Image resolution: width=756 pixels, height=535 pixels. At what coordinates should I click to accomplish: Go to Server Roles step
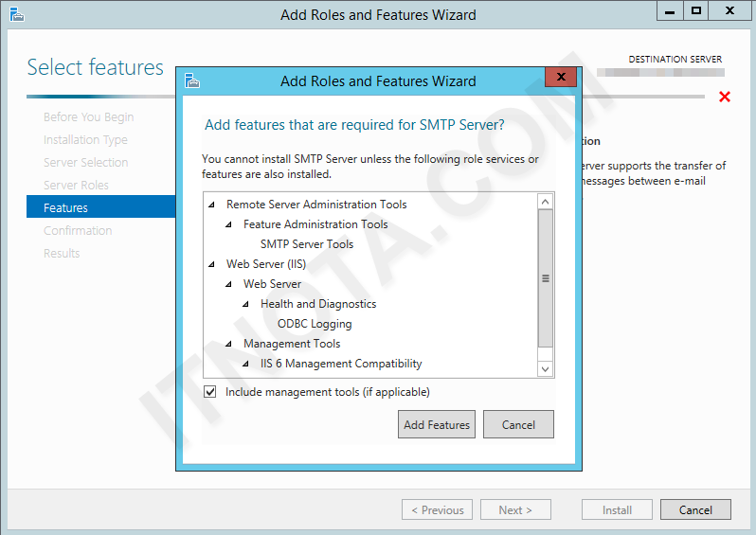tap(76, 185)
